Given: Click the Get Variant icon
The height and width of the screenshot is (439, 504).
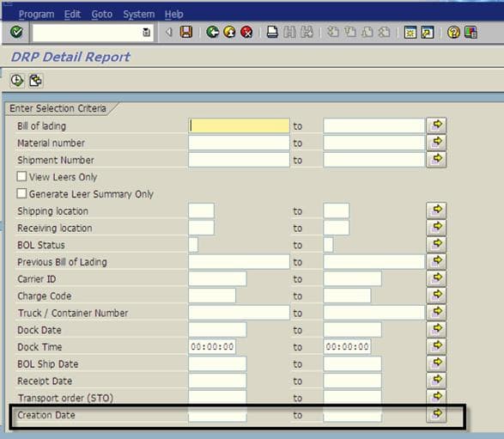Looking at the screenshot, I should [x=35, y=81].
